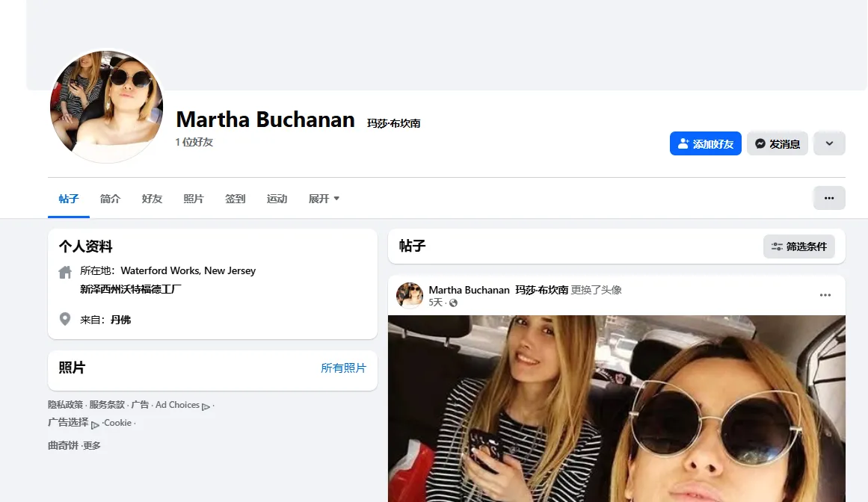
Task: Click the globe privacy icon on post
Action: [454, 303]
